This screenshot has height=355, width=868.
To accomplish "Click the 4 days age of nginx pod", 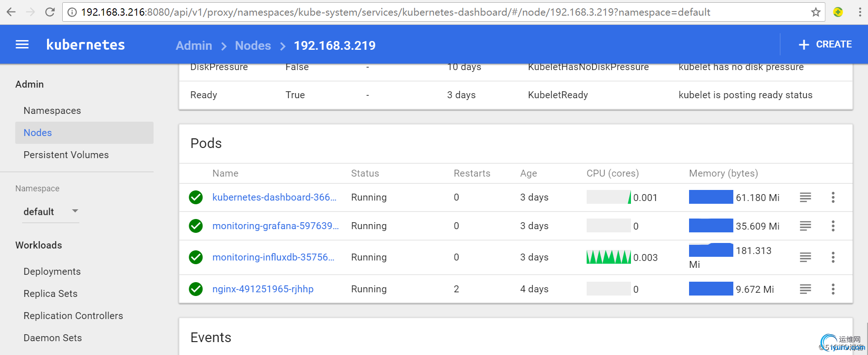I will click(534, 289).
